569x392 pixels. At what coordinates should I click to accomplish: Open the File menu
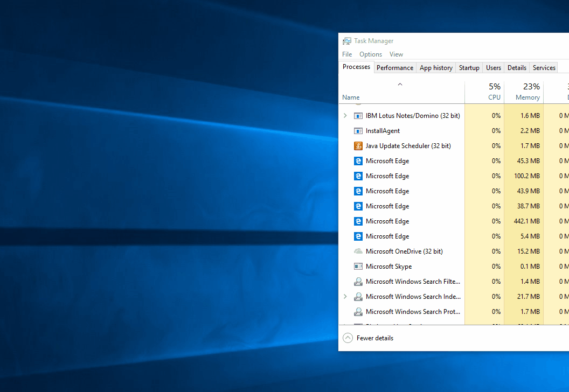(347, 54)
